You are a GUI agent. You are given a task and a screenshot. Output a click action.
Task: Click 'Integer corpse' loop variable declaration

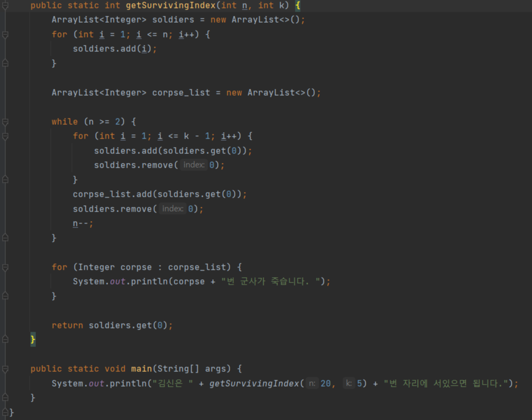point(115,268)
